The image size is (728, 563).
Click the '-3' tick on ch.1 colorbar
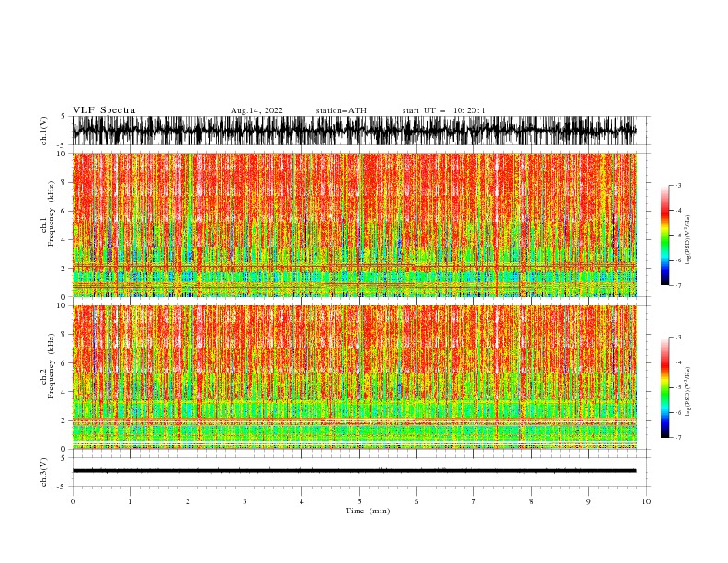click(x=677, y=185)
